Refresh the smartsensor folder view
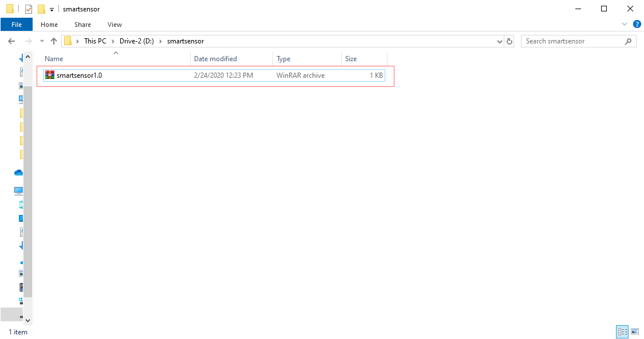644x339 pixels. coord(509,41)
